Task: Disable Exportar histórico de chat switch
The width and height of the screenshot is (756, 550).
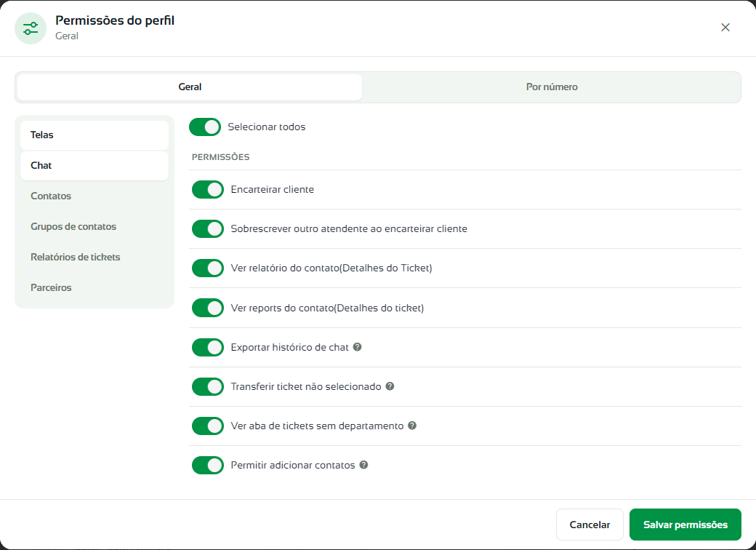Action: (x=208, y=347)
